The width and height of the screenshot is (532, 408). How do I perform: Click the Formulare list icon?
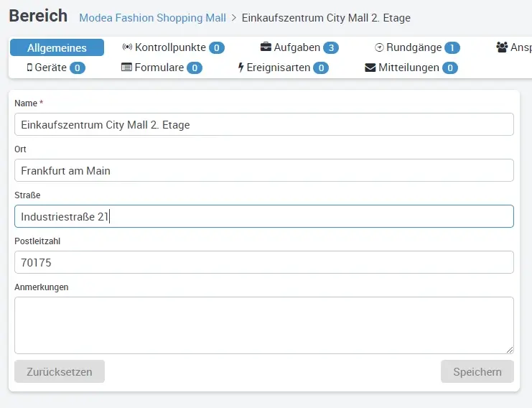point(127,68)
